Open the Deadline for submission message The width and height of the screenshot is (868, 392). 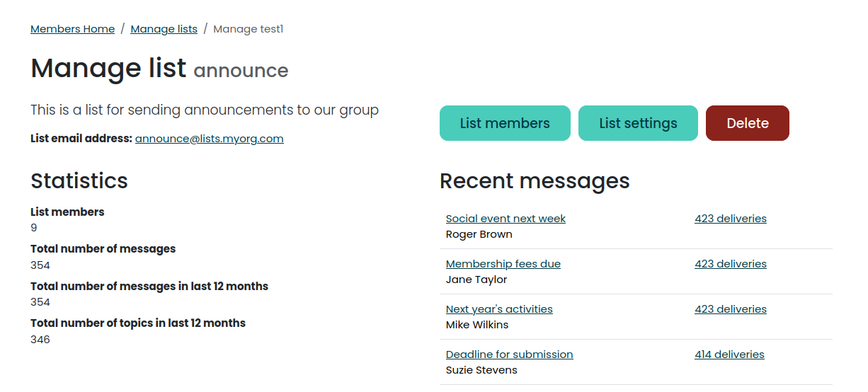(x=509, y=354)
